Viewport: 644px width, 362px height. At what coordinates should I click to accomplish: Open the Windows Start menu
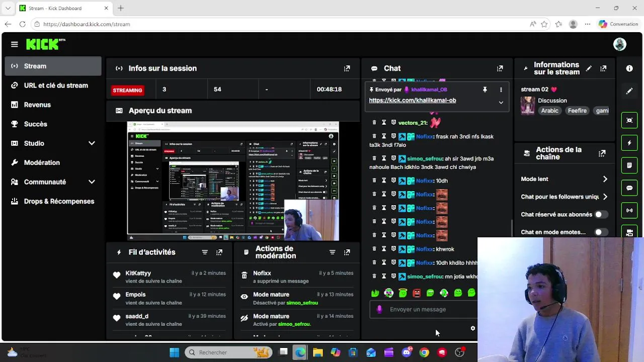click(174, 352)
